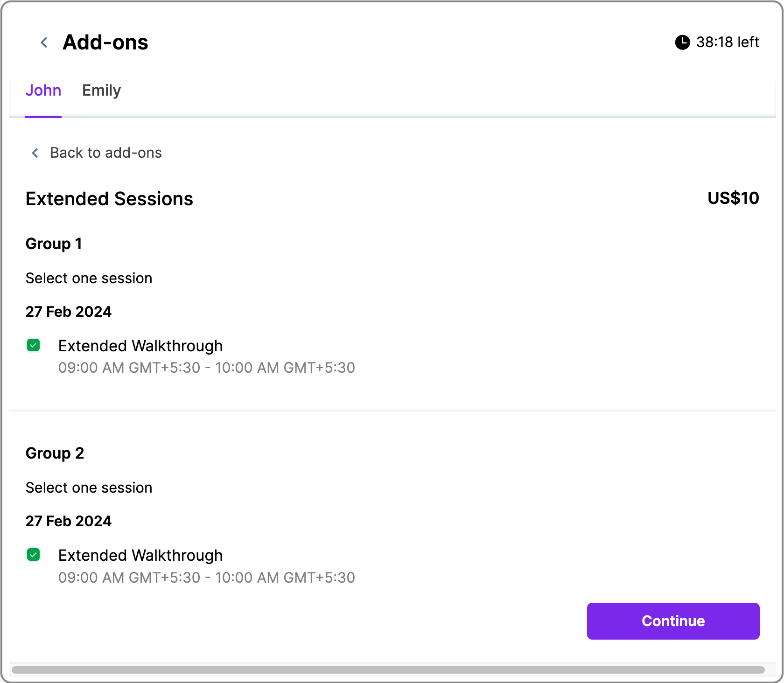Click the US$10 price label

733,198
